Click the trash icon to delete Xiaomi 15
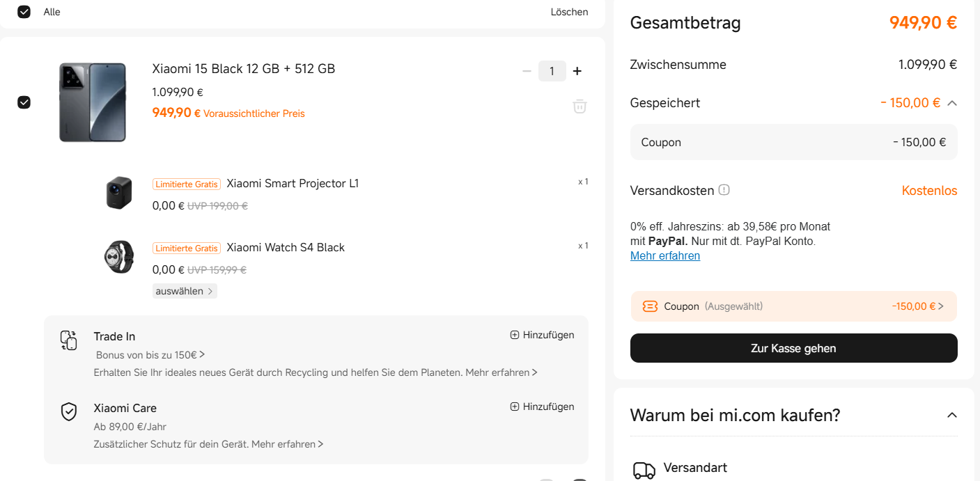The width and height of the screenshot is (980, 481). pyautogui.click(x=580, y=107)
